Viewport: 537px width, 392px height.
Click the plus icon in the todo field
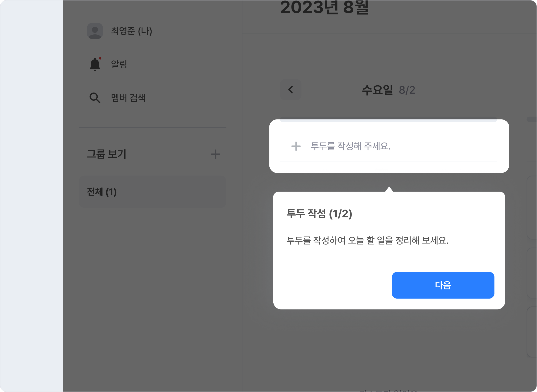coord(296,146)
